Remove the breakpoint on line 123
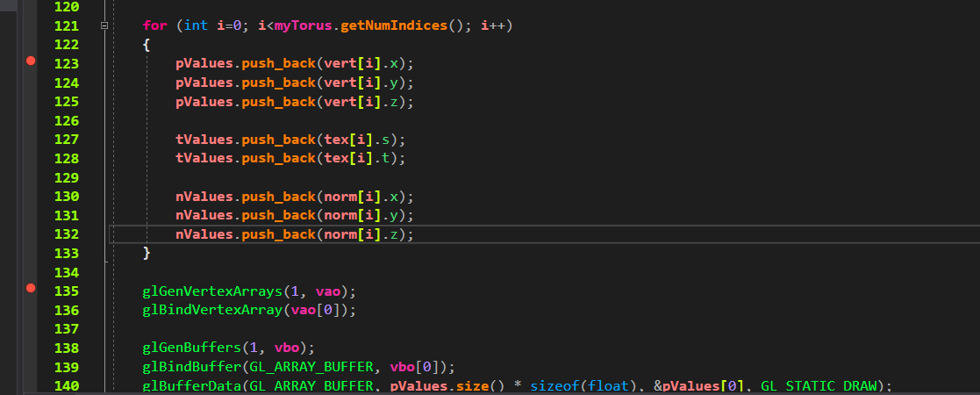The width and height of the screenshot is (980, 395). point(31,61)
